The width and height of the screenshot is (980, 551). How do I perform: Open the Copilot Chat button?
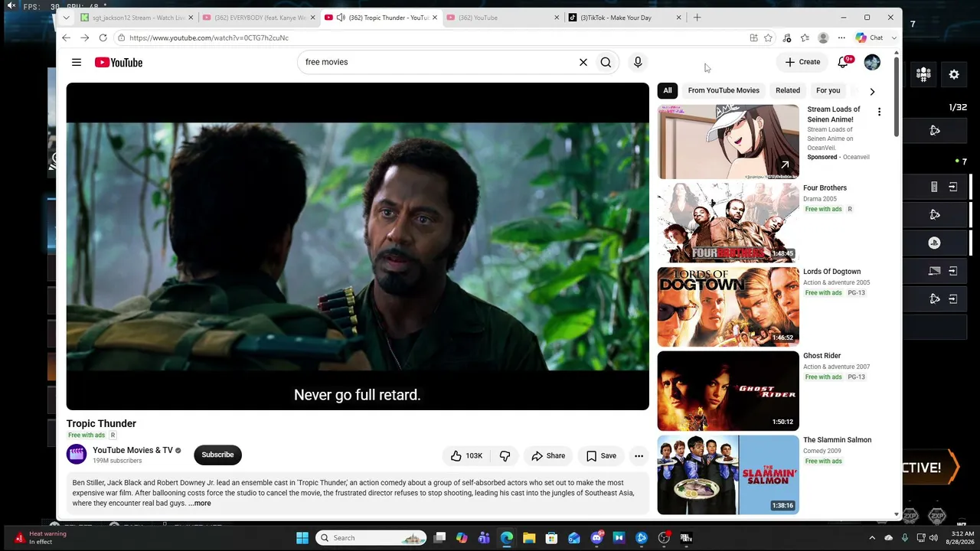(870, 37)
